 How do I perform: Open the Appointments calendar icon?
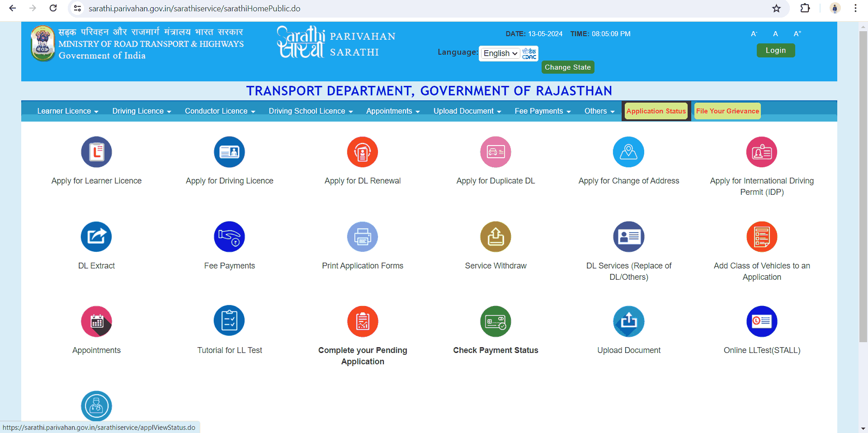coord(96,321)
